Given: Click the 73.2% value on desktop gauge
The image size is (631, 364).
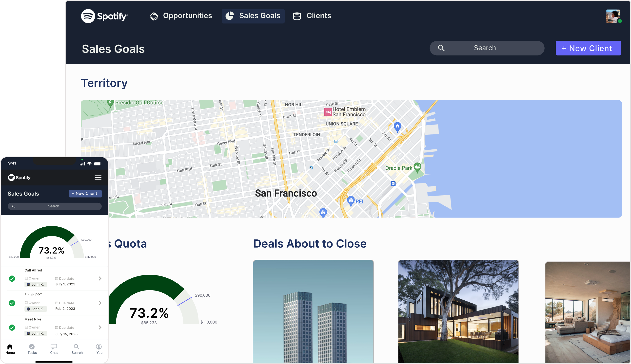Looking at the screenshot, I should (149, 313).
